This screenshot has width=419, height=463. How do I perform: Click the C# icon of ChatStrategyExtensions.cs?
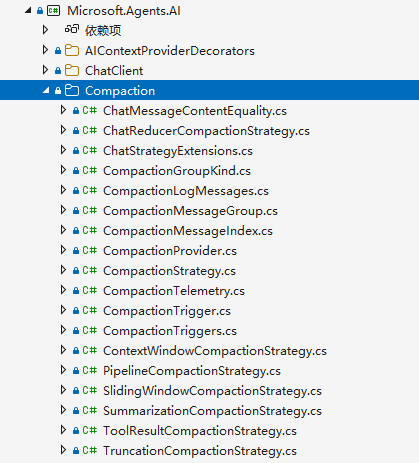click(x=90, y=150)
